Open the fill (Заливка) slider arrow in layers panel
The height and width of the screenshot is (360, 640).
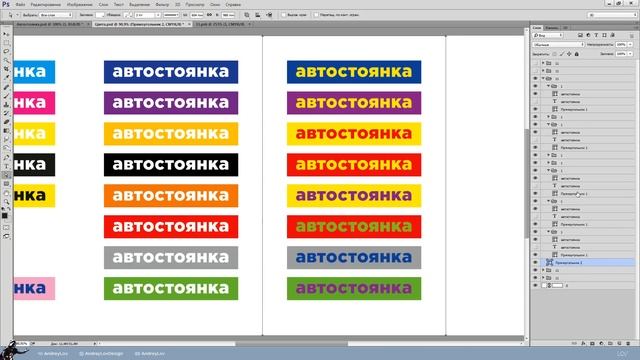(631, 54)
